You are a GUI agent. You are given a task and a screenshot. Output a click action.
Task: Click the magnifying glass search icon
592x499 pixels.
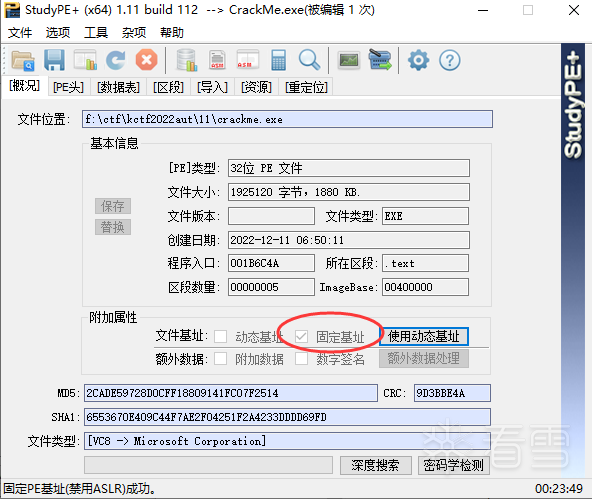[309, 60]
